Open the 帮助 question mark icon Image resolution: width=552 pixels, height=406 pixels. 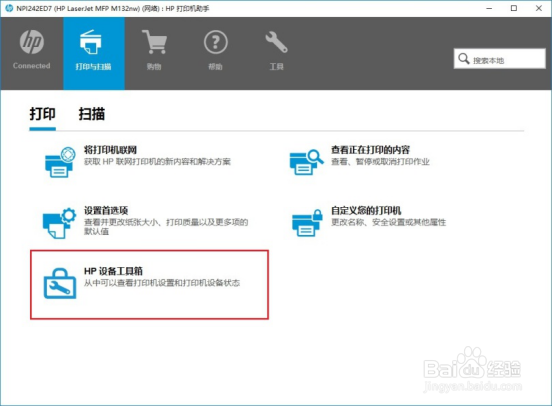coord(215,42)
